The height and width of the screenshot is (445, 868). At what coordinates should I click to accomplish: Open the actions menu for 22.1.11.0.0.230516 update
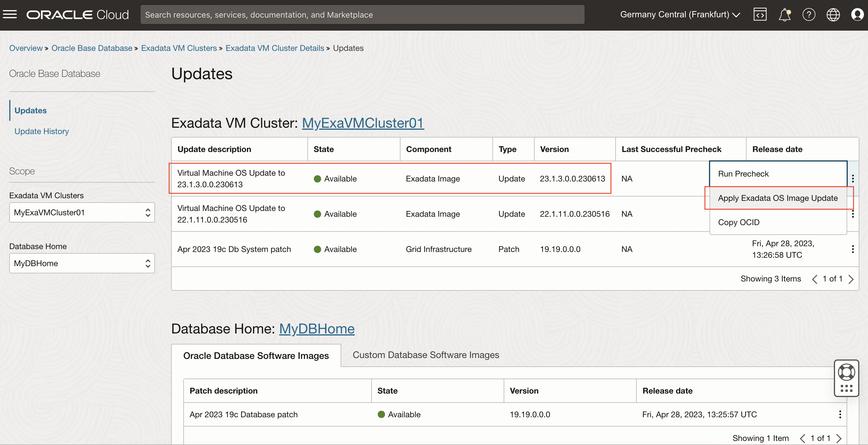pos(852,214)
